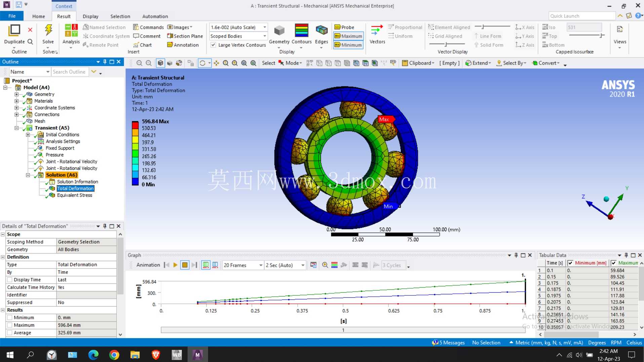This screenshot has width=644, height=362.
Task: Toggle the Maximum label display
Action: 348,36
